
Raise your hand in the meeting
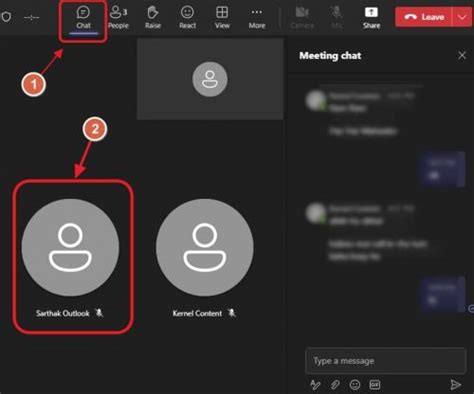[153, 18]
